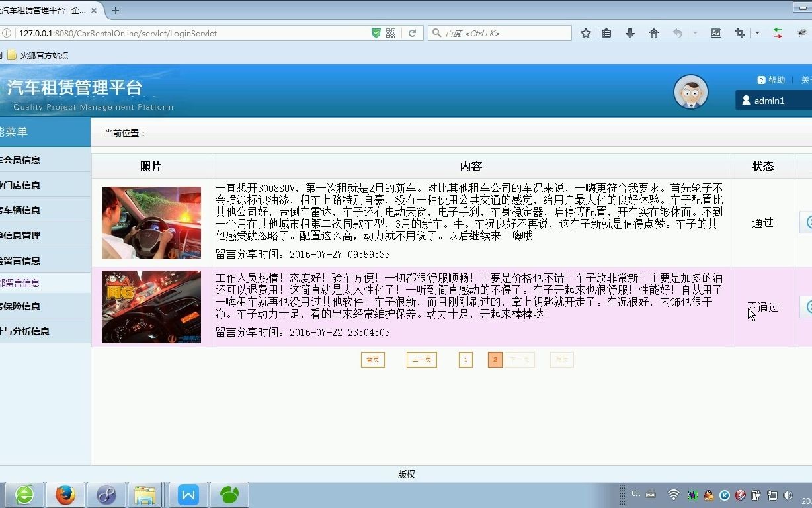Open the back-button history dropdown arrow
This screenshot has height=508, width=812.
coord(695,32)
